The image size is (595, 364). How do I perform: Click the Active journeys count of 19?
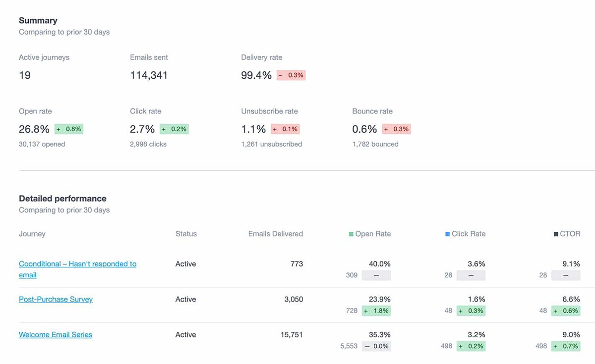(25, 75)
